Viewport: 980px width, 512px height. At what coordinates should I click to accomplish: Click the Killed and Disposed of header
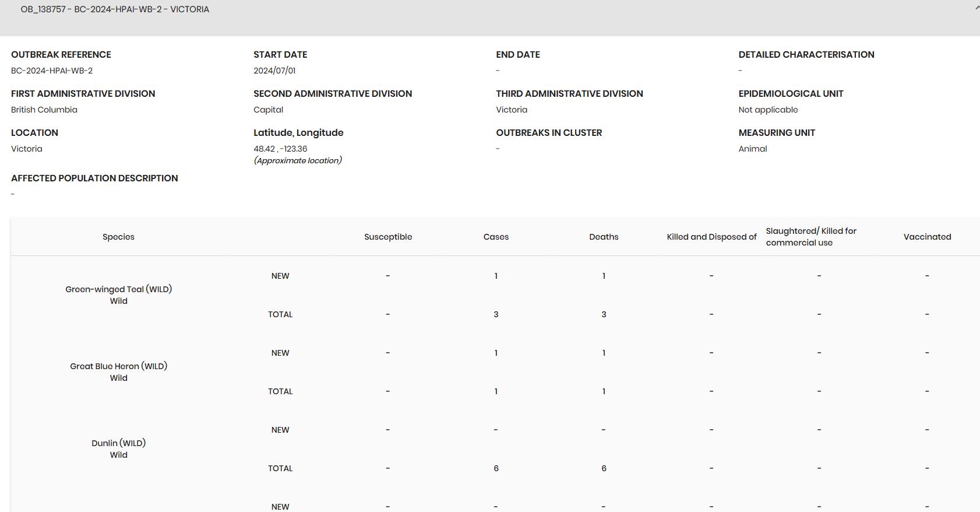(711, 237)
